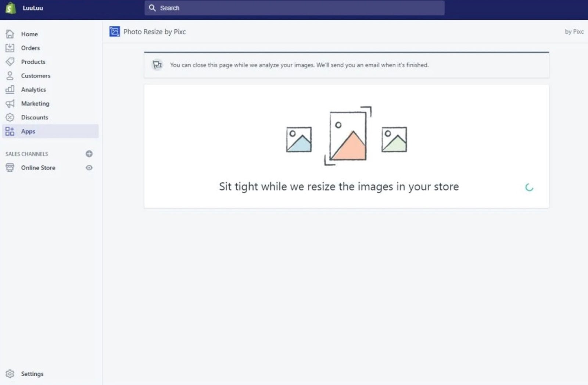Viewport: 588px width, 385px height.
Task: Select the Customers person icon
Action: [10, 76]
